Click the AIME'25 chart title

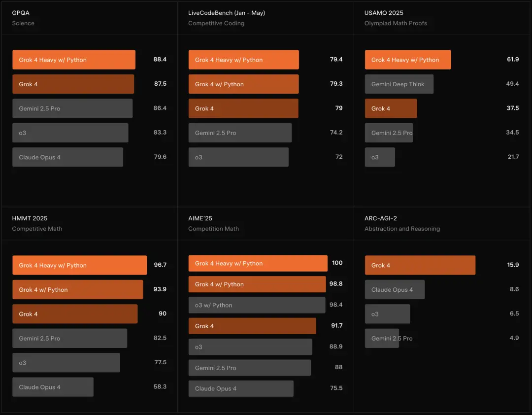point(200,218)
